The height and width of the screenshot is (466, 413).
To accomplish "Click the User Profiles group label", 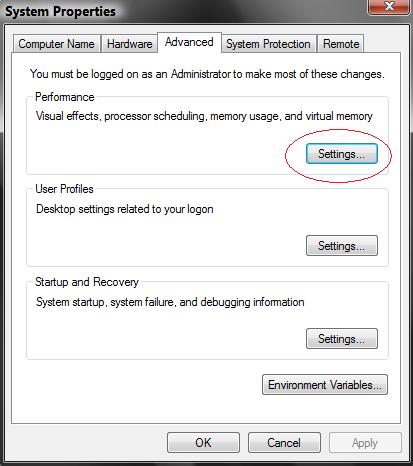I will pyautogui.click(x=64, y=189).
